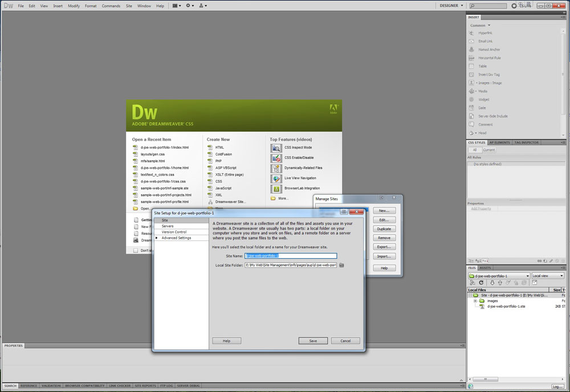Switch to the Assets tab
This screenshot has width=570, height=392.
(485, 267)
